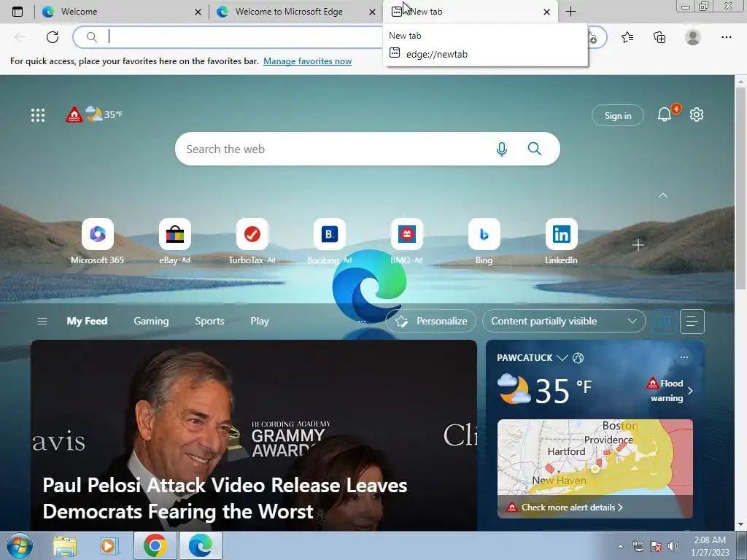Open the taskbar clock showing 2:08 AM
The width and height of the screenshot is (747, 560).
tap(710, 545)
